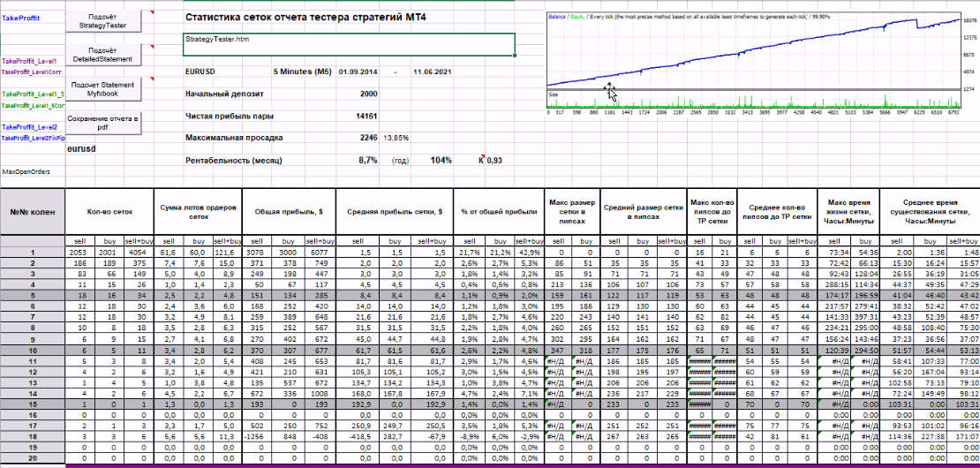Image resolution: width=980 pixels, height=468 pixels.
Task: Select the max lifetime cell 397:31
Action: (863, 315)
